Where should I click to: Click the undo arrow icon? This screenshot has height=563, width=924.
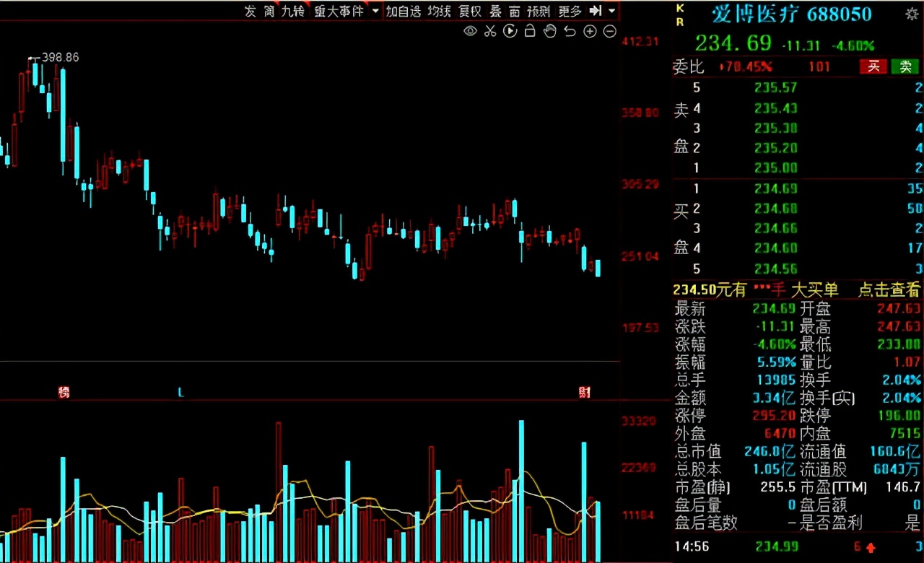point(570,31)
